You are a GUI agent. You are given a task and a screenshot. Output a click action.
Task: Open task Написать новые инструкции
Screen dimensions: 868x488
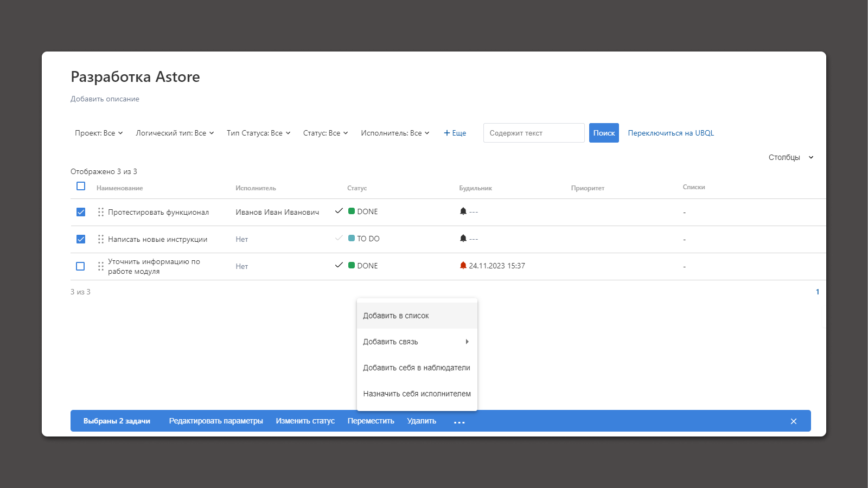(x=157, y=239)
